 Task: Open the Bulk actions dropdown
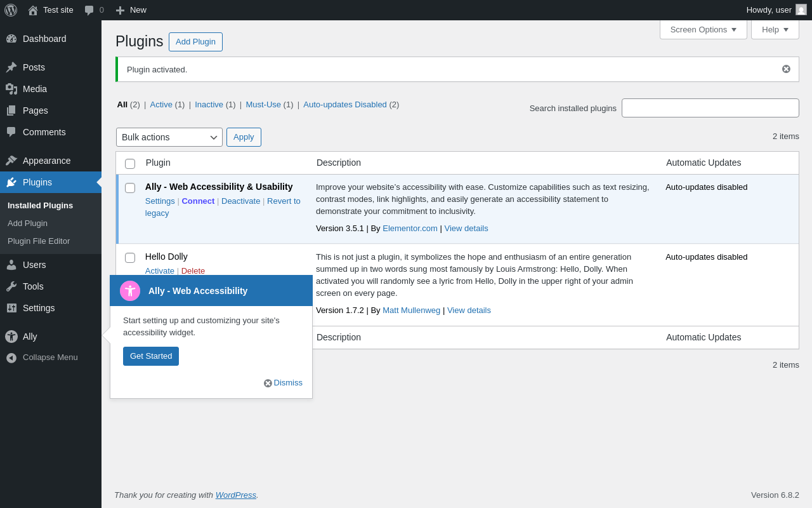point(169,137)
